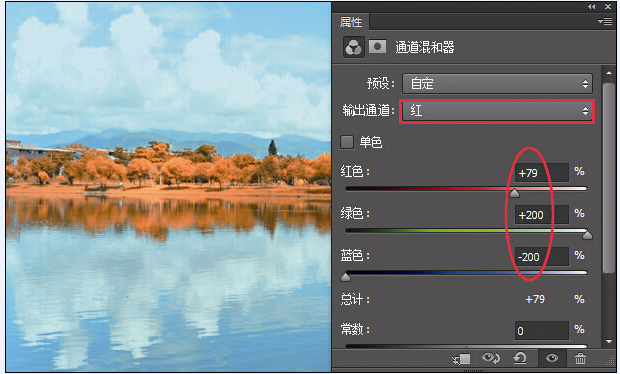Click the clip to layer icon
Viewport: 620px width, 374px height.
click(462, 359)
